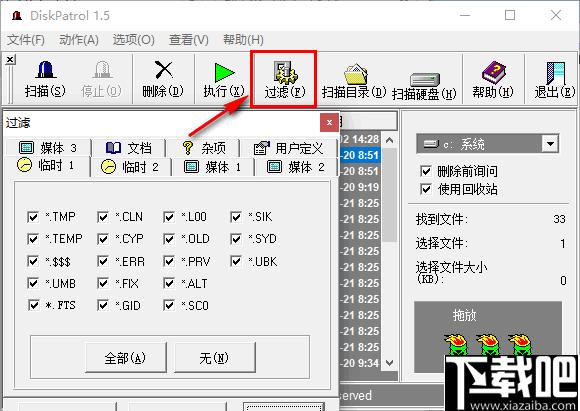Toggle the *.CYP checkbox
Screen dimensions: 580x411
(x=102, y=239)
